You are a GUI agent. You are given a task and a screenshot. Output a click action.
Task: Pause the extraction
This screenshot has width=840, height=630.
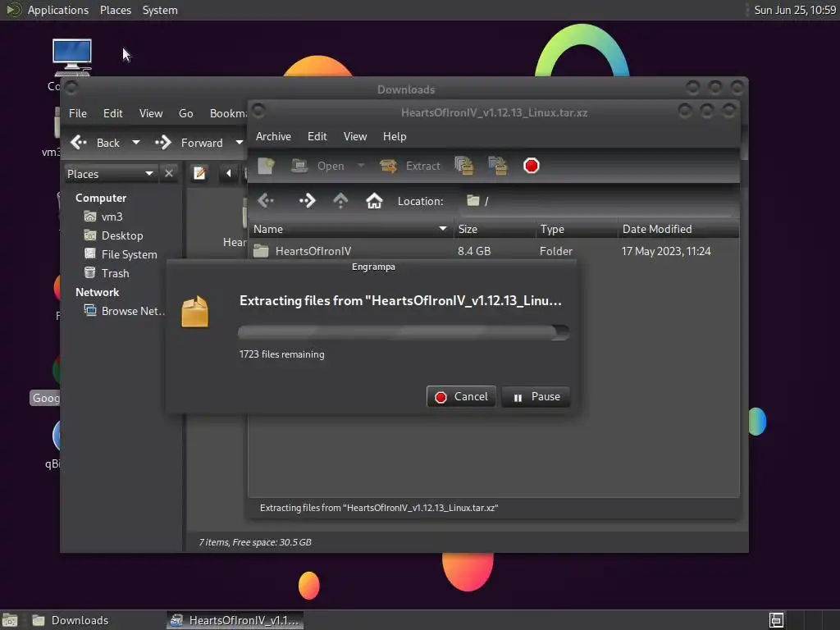[x=536, y=397]
